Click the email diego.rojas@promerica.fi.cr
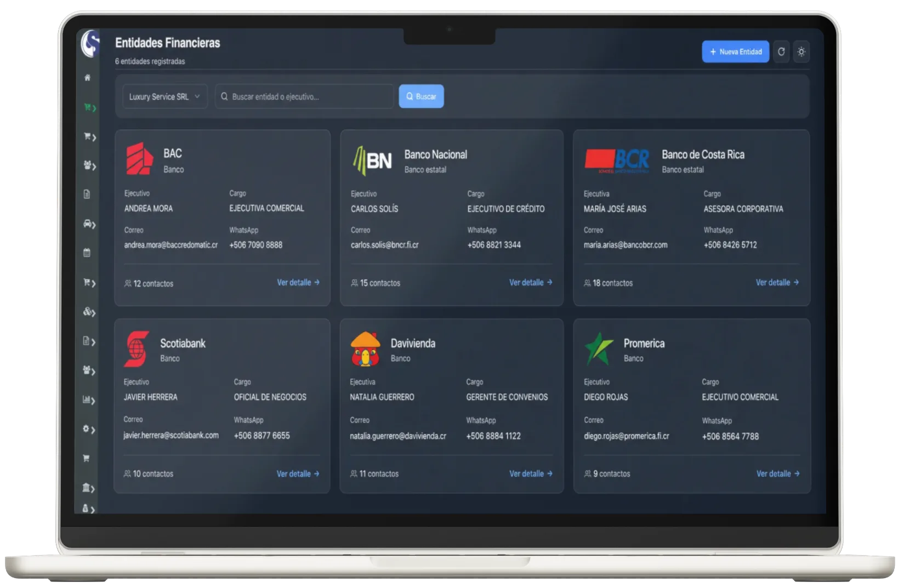 627,436
